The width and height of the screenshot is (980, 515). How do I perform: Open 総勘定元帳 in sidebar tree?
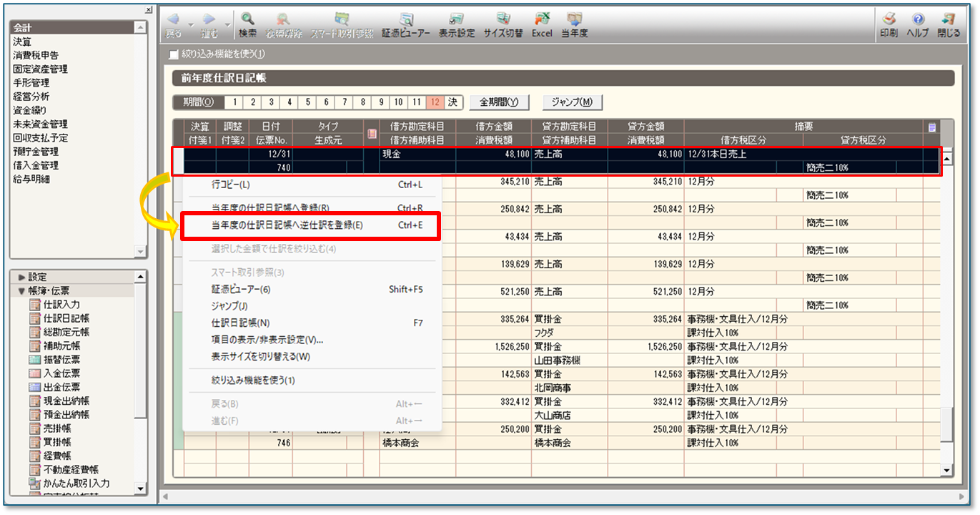(x=66, y=332)
